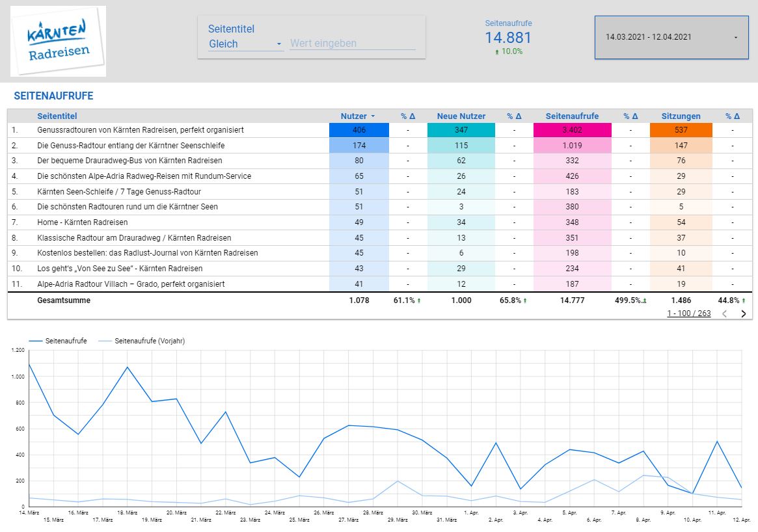Go to previous table page arrow
758x532 pixels.
pyautogui.click(x=725, y=313)
